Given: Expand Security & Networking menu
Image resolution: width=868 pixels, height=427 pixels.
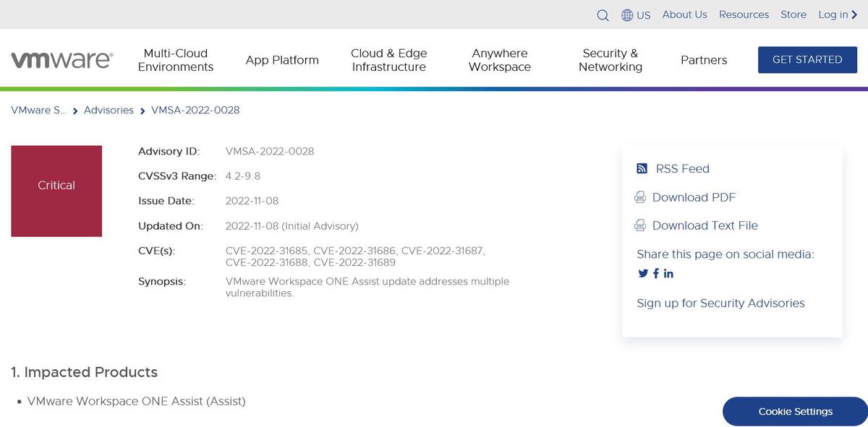Looking at the screenshot, I should coord(610,60).
